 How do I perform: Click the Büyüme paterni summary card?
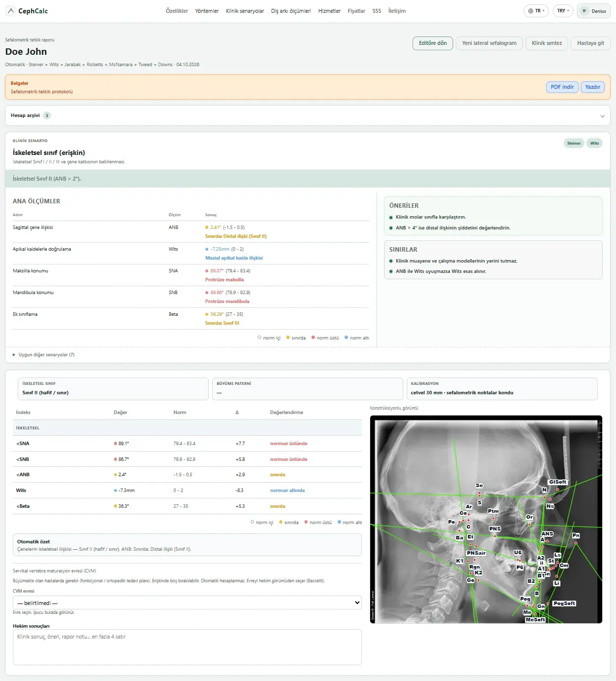pos(308,389)
